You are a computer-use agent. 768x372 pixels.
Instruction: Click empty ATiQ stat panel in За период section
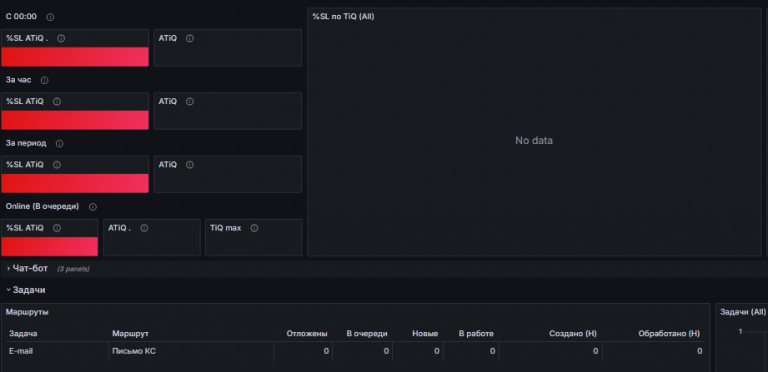coord(228,174)
